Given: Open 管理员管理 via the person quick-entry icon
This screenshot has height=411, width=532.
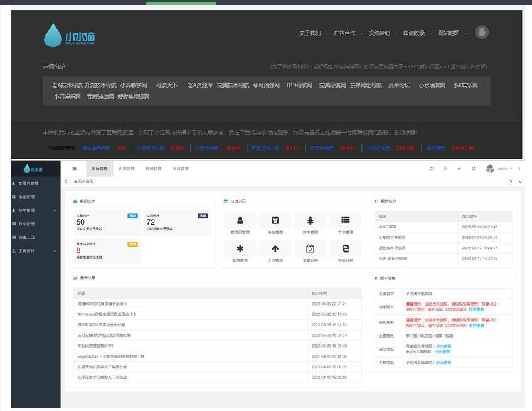Looking at the screenshot, I should point(240,220).
